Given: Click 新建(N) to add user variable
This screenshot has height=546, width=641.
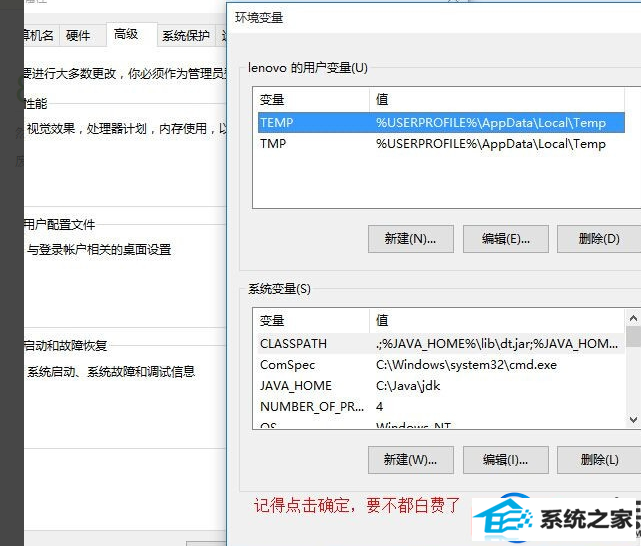Looking at the screenshot, I should click(410, 239).
